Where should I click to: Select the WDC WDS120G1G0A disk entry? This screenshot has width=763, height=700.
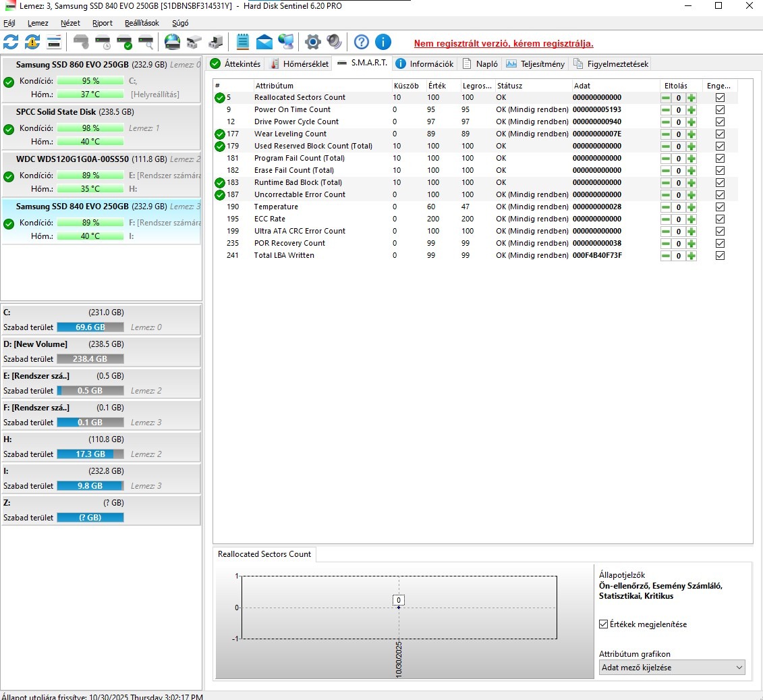(x=101, y=173)
